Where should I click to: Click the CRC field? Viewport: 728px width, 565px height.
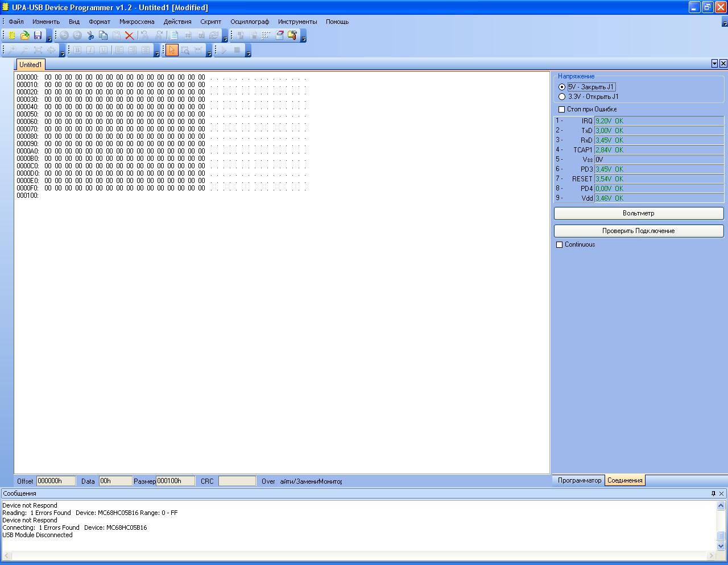(x=237, y=481)
